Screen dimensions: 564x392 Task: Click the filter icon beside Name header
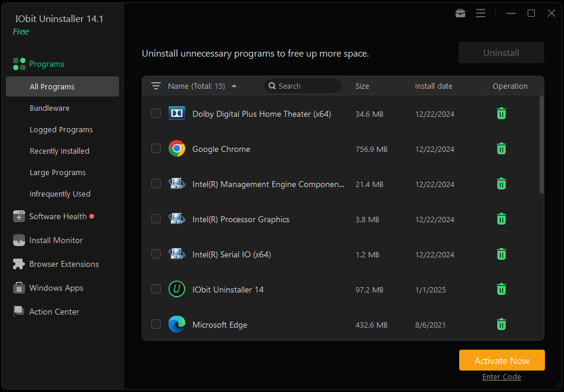[x=156, y=86]
